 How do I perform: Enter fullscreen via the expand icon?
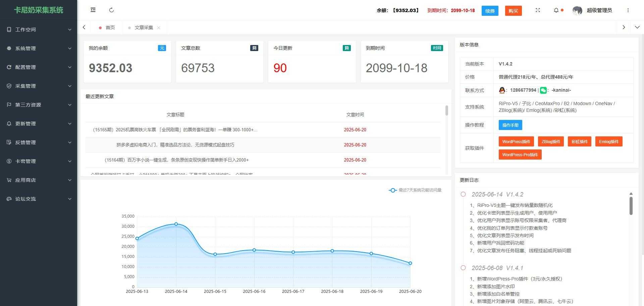(x=538, y=10)
